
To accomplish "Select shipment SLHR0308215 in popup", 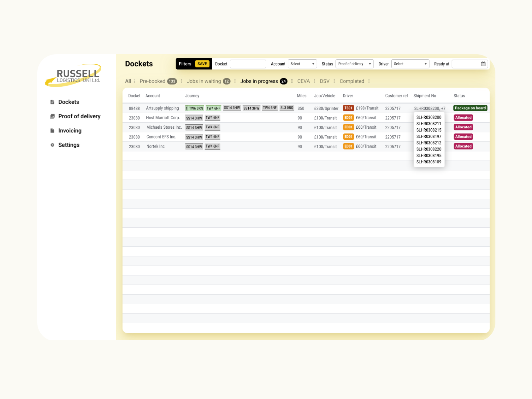I will tap(429, 130).
